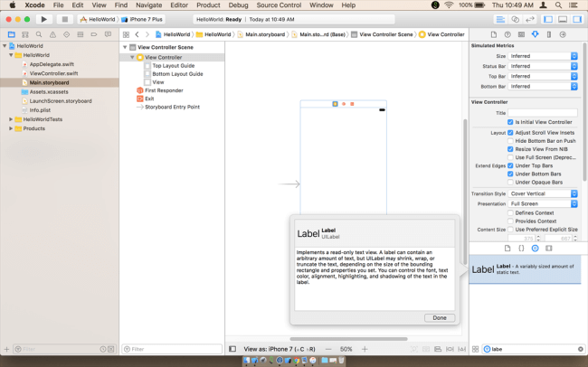Open the Quick Help inspector
The image size is (588, 367).
pos(507,34)
